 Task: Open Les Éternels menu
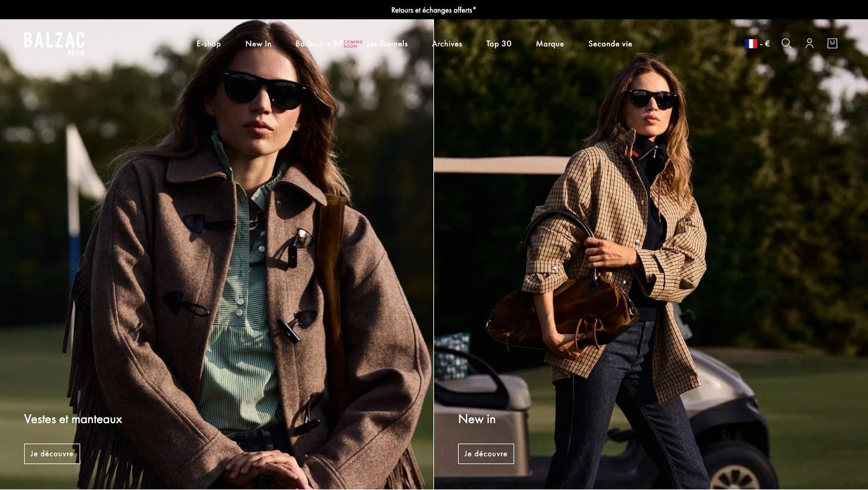(387, 44)
